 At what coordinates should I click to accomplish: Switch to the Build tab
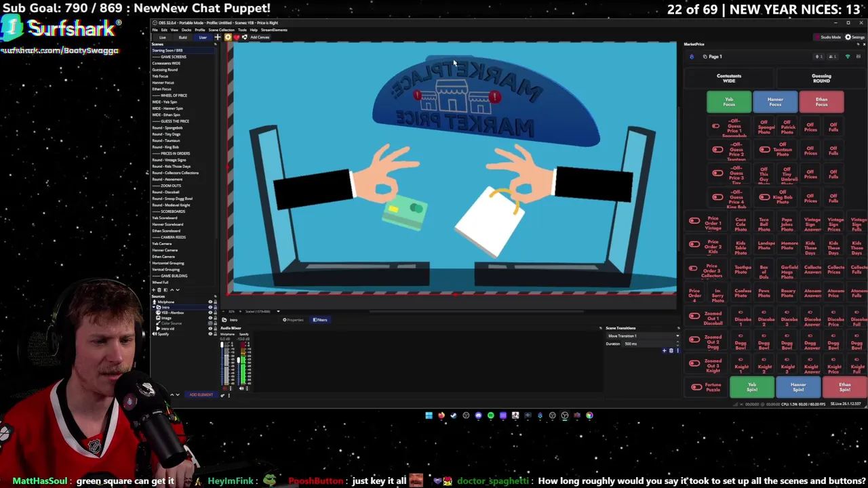182,37
